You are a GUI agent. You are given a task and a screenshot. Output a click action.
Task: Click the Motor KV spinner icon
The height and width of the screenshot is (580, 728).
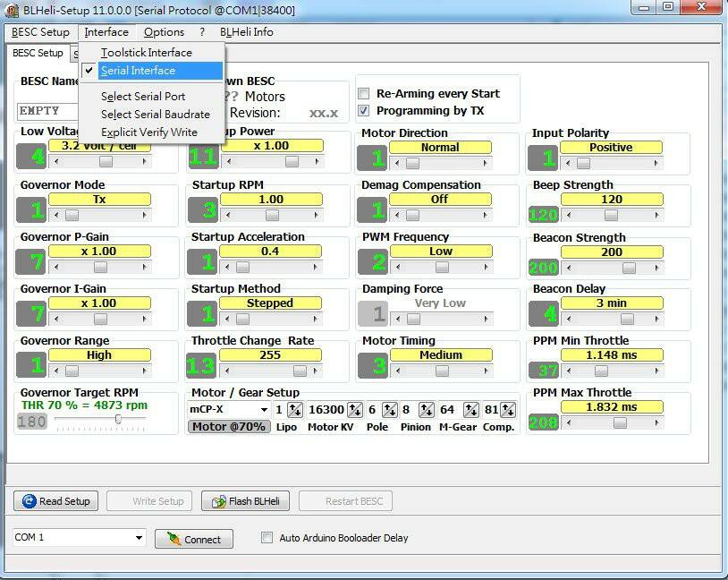tap(355, 409)
